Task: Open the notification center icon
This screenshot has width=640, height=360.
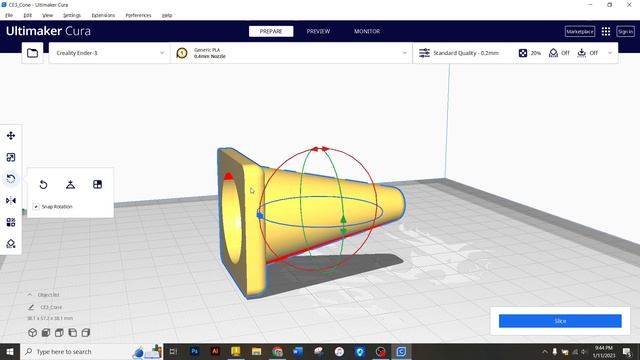Action: coord(627,351)
